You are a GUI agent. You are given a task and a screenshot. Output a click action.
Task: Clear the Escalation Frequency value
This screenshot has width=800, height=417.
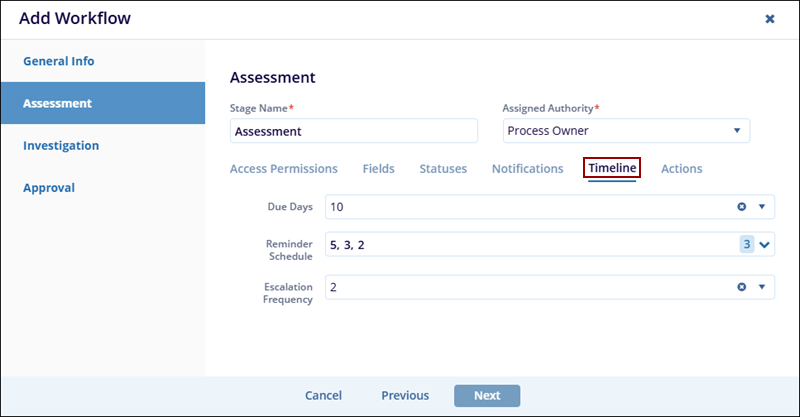(x=742, y=287)
